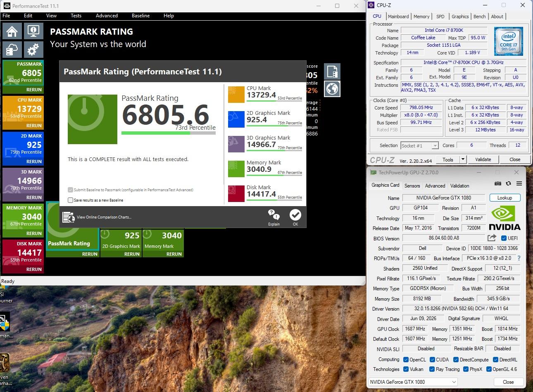Click the Bus Interface question mark icon
The width and height of the screenshot is (533, 392).
pos(519,258)
